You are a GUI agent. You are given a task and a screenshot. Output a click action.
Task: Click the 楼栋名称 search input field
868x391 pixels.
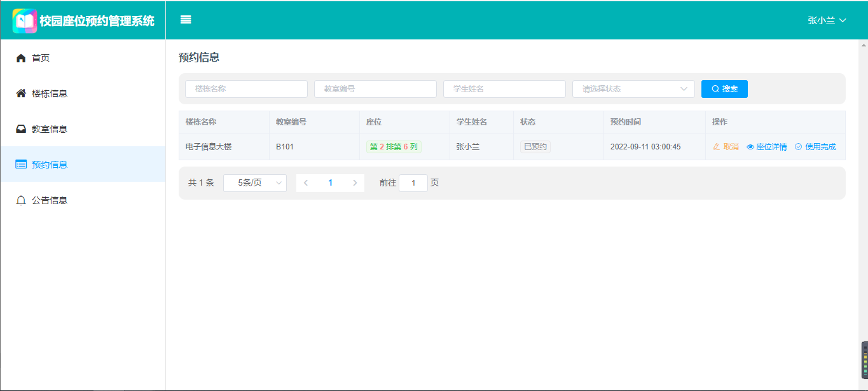coord(246,89)
